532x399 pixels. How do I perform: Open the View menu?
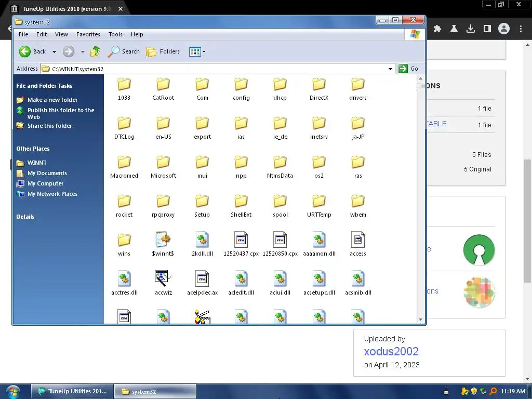(x=61, y=34)
